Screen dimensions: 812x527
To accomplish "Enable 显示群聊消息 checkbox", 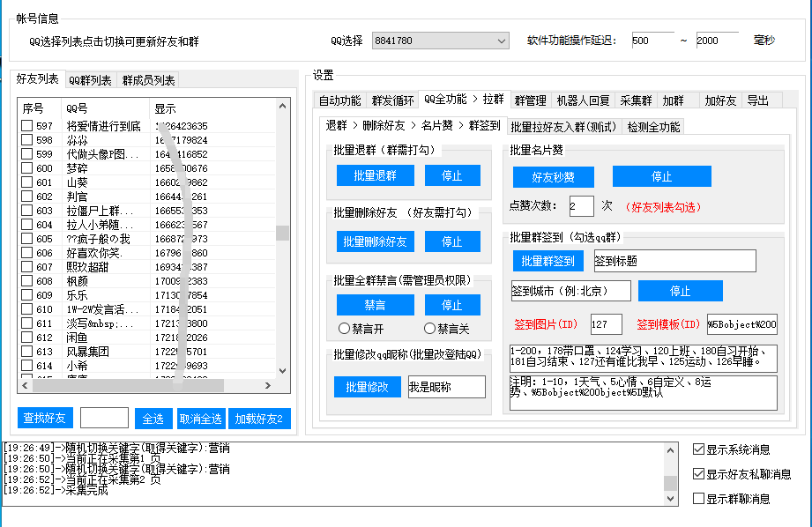I will coord(698,499).
